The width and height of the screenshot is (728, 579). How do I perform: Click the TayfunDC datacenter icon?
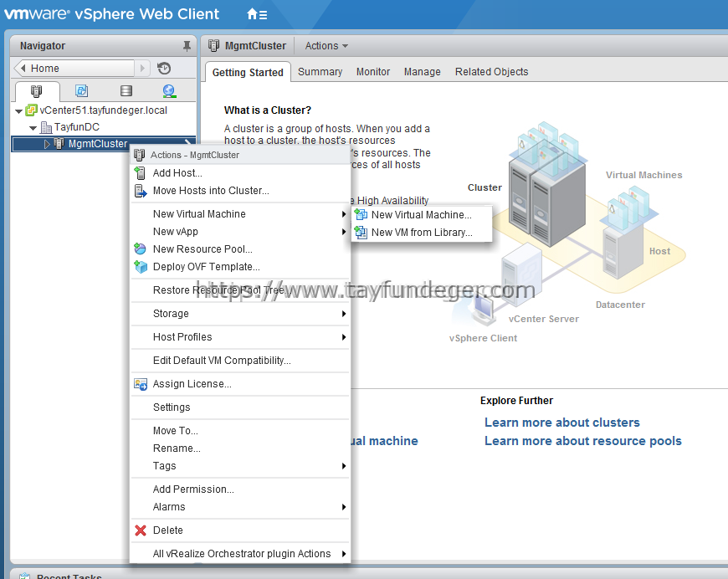[x=46, y=126]
